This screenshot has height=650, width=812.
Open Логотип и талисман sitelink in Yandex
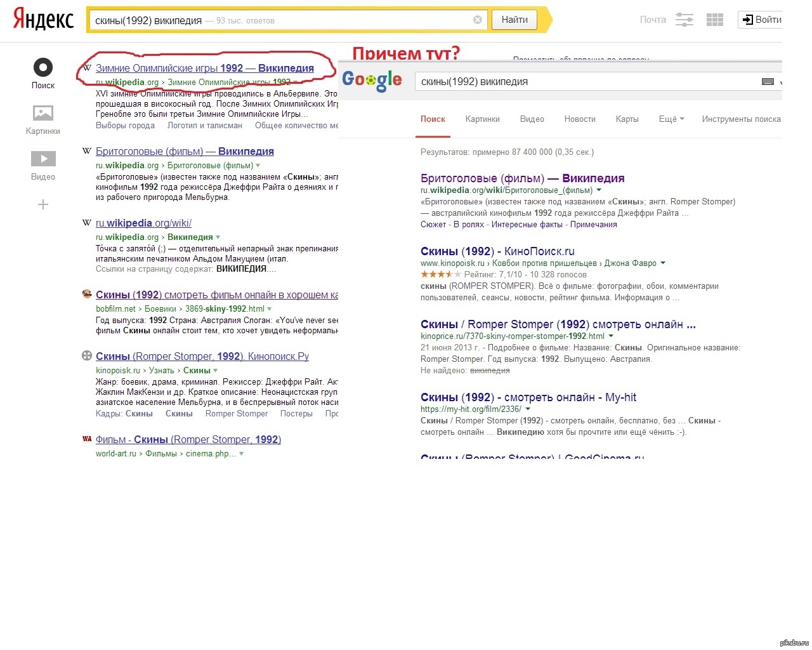[205, 126]
